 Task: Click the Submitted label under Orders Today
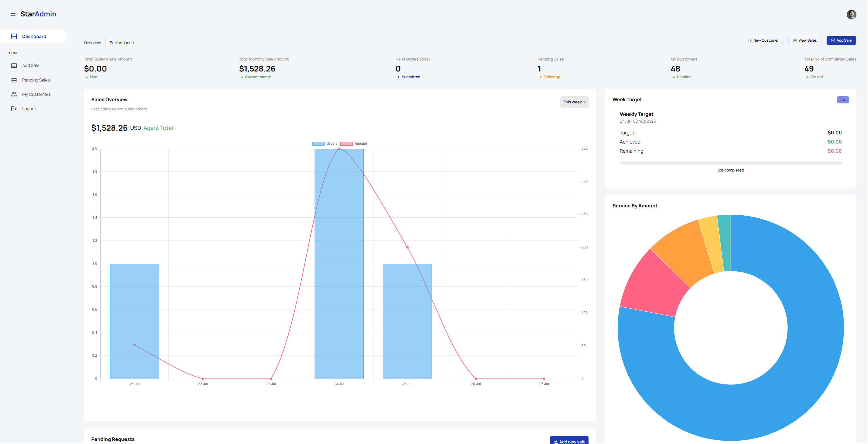coord(411,77)
